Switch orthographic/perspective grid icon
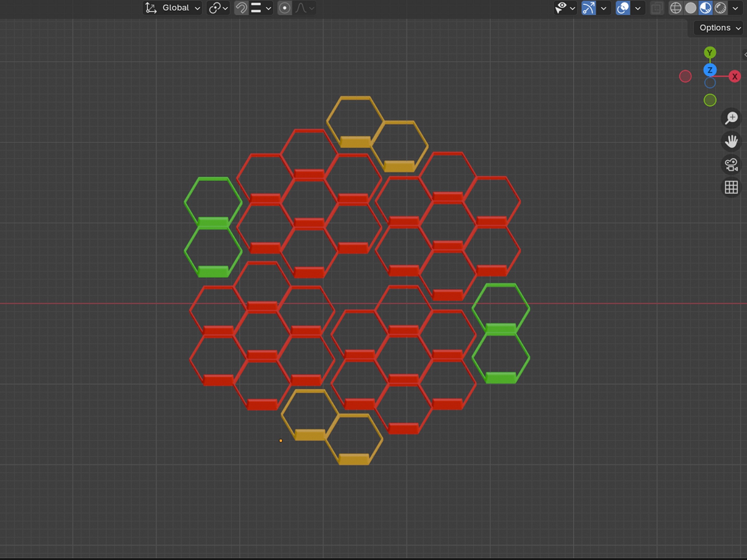This screenshot has height=560, width=747. (x=731, y=187)
